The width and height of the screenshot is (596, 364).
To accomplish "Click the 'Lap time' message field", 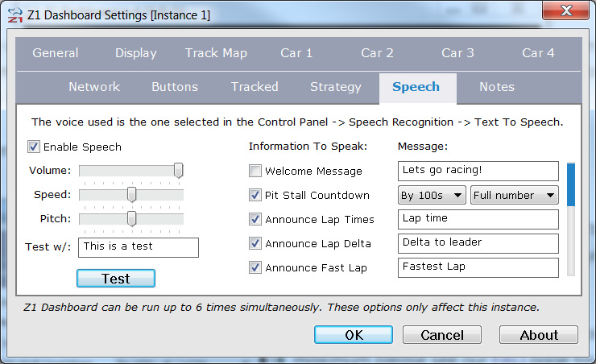I will pyautogui.click(x=478, y=219).
